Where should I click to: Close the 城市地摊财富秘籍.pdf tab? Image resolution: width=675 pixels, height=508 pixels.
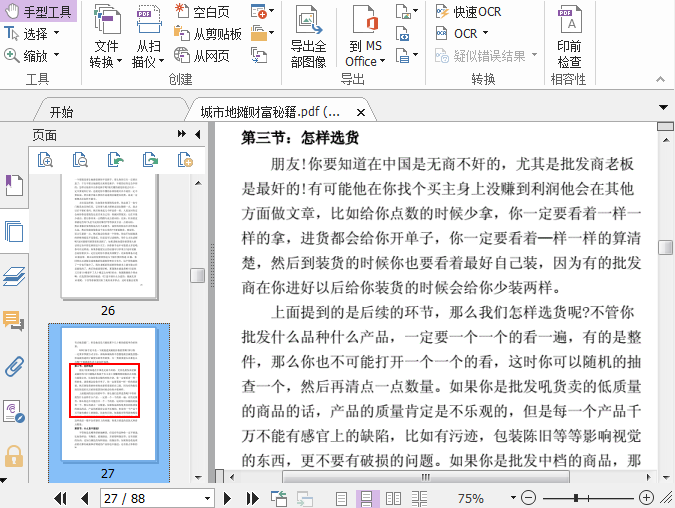click(x=361, y=112)
